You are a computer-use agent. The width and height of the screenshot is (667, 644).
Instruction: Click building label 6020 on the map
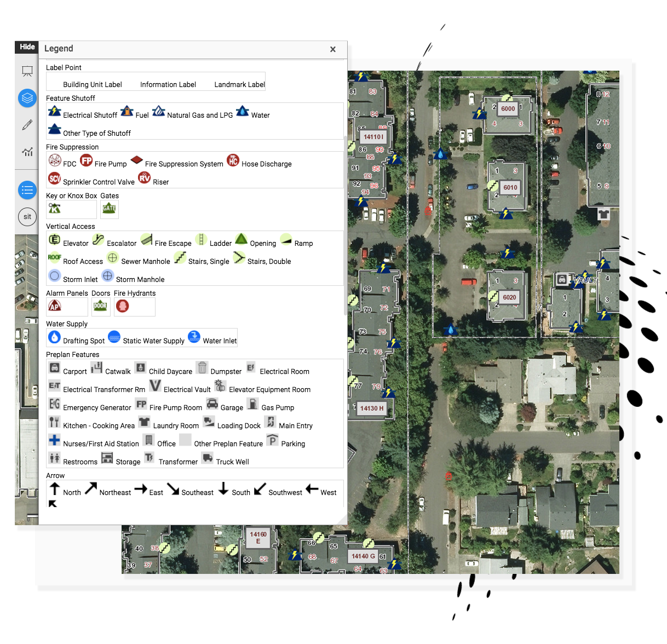(509, 297)
